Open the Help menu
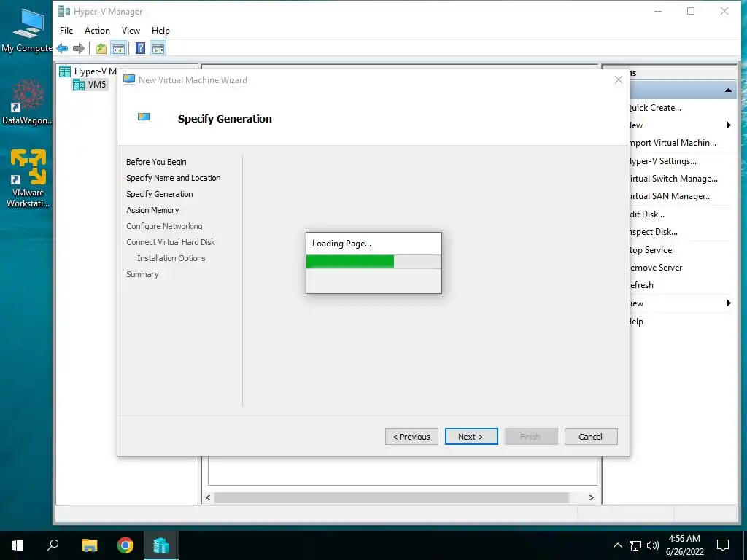Viewport: 747px width, 560px height. point(160,31)
